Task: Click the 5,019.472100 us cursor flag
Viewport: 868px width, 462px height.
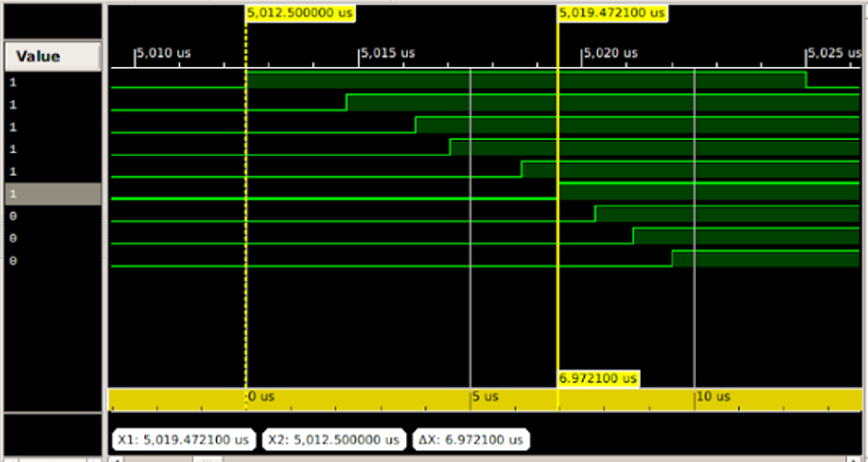Action: tap(612, 13)
